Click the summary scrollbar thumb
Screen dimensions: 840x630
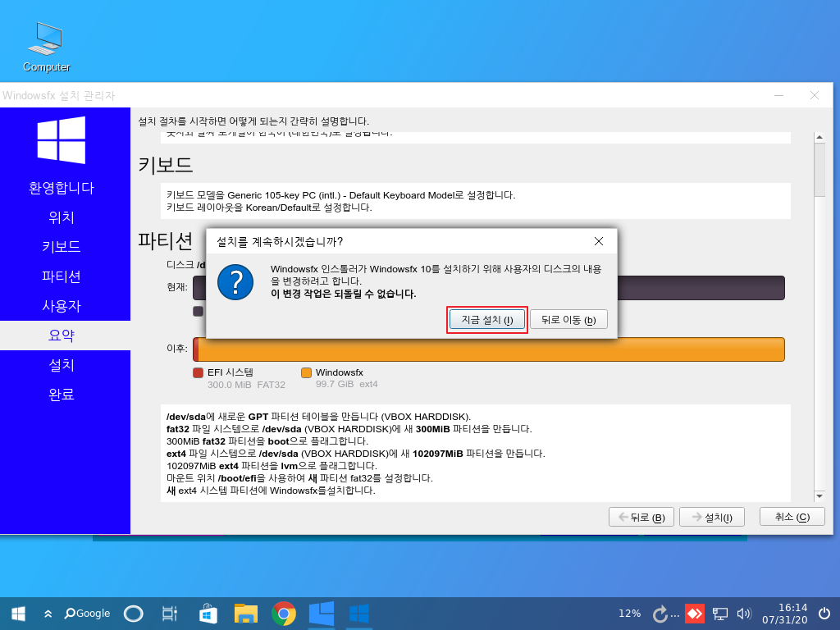coord(819,171)
